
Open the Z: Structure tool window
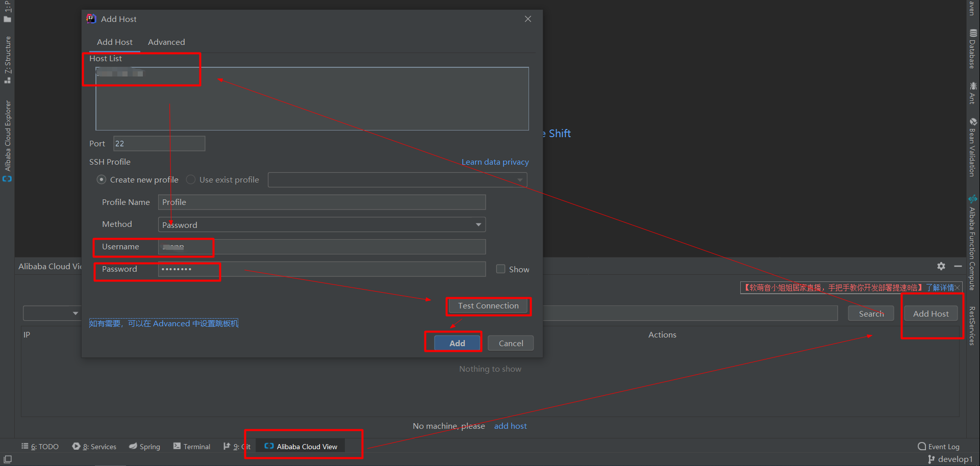click(x=7, y=60)
